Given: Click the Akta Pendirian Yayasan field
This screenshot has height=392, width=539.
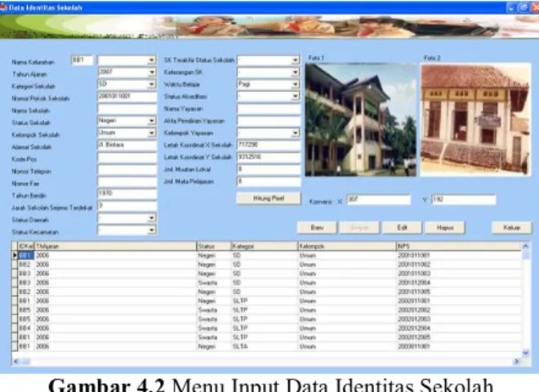Looking at the screenshot, I should pyautogui.click(x=269, y=121).
